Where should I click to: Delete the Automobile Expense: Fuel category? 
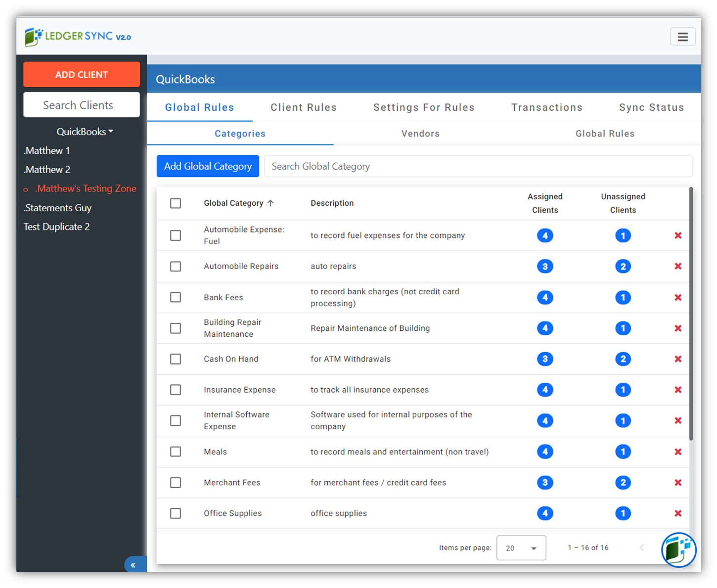pyautogui.click(x=678, y=235)
